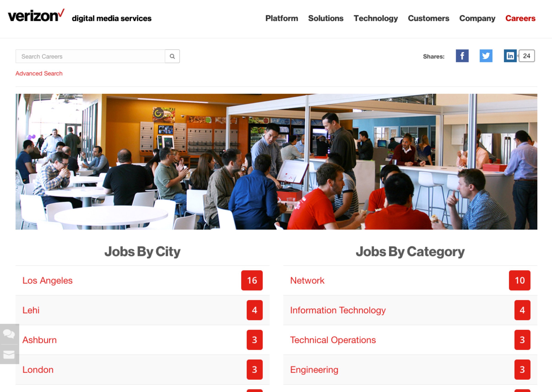Click the LinkedIn share icon
552x392 pixels.
pos(510,56)
